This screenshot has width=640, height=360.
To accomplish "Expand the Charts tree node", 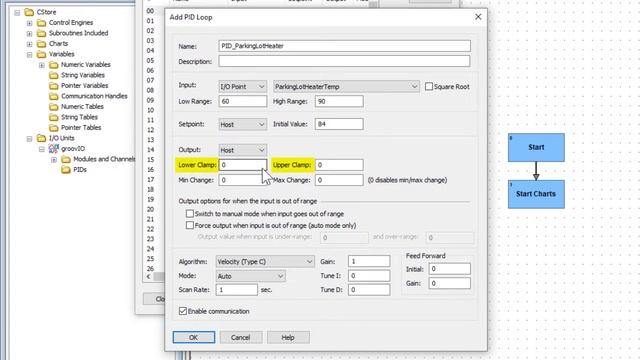I will tap(29, 44).
